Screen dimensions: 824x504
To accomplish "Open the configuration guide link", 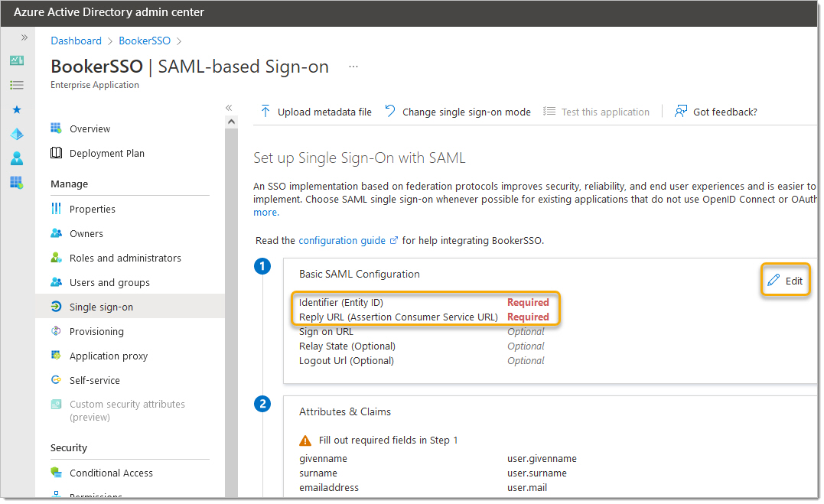I will (x=342, y=240).
